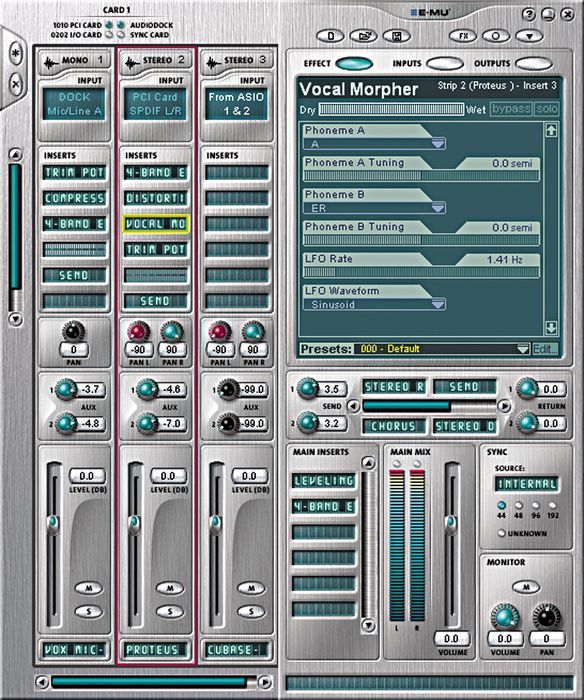This screenshot has height=700, width=584.
Task: Click the Mono 1 strip waveform icon
Action: tap(51, 62)
